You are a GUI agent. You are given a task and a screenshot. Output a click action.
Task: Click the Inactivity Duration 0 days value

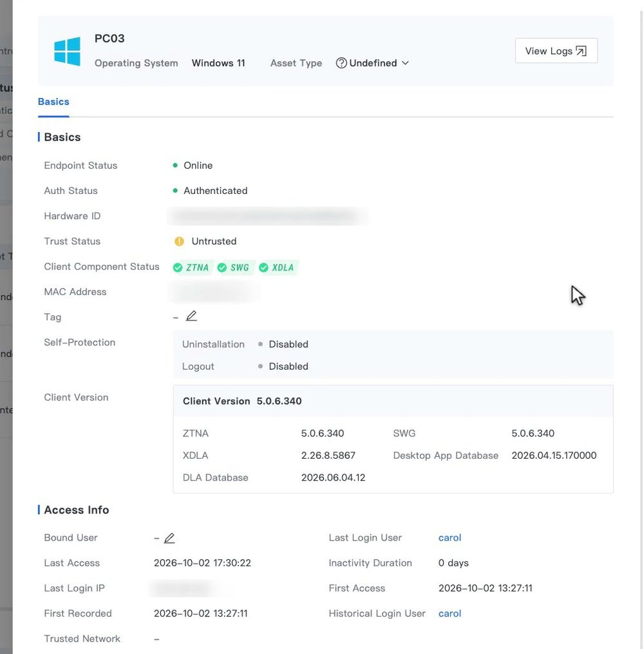[453, 563]
